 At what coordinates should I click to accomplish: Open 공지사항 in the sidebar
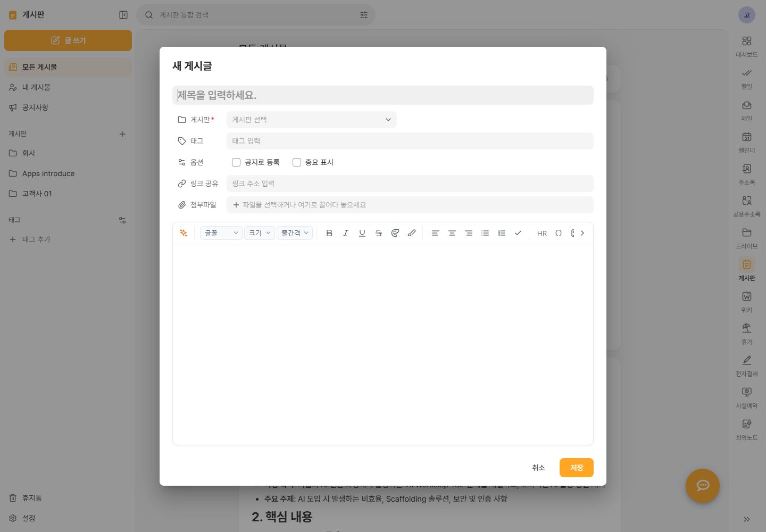click(x=68, y=107)
